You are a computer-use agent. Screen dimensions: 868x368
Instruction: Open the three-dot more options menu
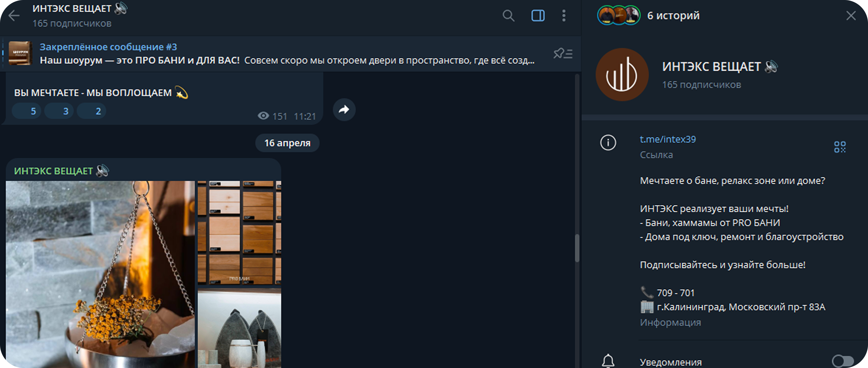(x=564, y=16)
